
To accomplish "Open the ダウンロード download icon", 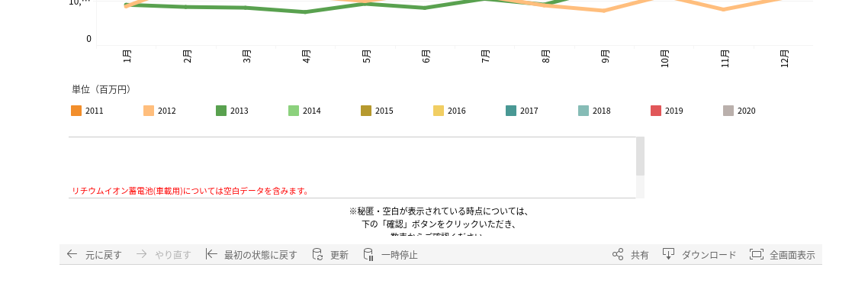I will coord(668,255).
